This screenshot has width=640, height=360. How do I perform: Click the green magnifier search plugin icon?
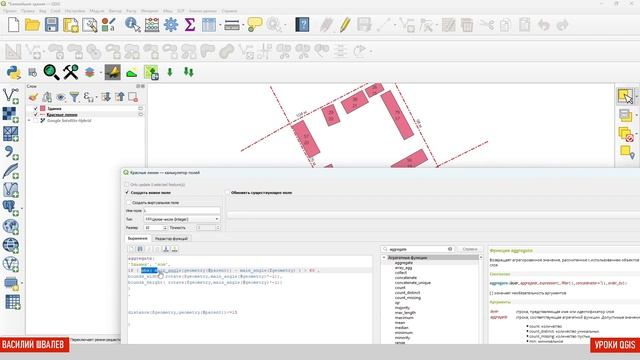click(51, 72)
